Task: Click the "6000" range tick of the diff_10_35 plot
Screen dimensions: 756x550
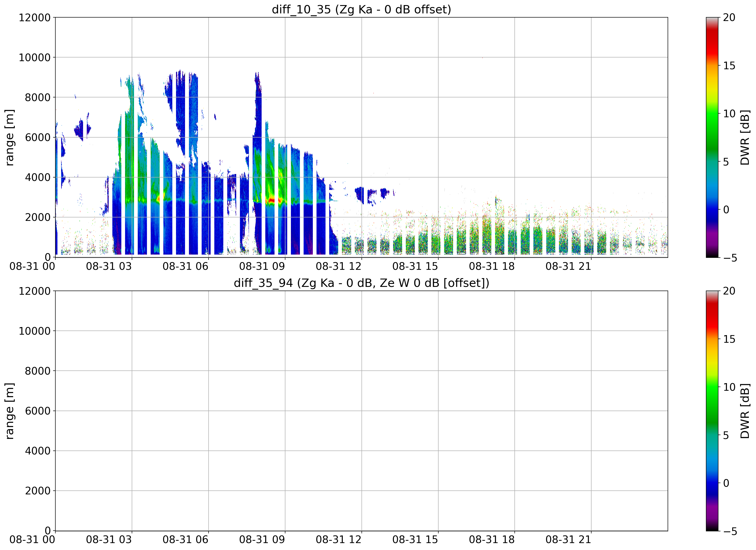Action: tap(38, 137)
